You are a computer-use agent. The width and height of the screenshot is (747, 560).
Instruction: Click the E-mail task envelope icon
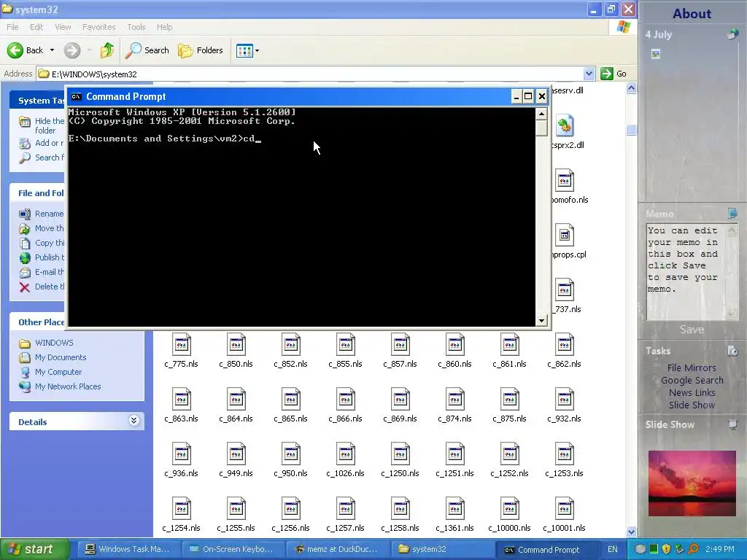[x=24, y=273]
